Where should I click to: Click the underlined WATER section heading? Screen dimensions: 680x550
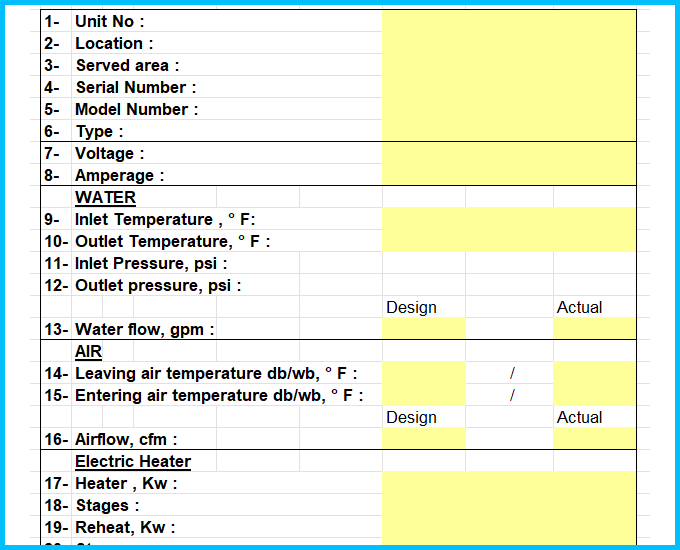click(x=105, y=198)
